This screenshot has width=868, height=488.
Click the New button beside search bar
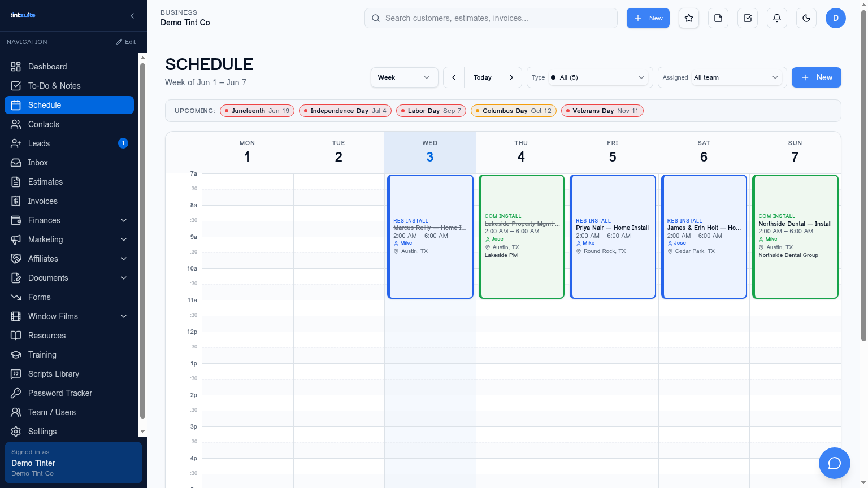coord(648,18)
